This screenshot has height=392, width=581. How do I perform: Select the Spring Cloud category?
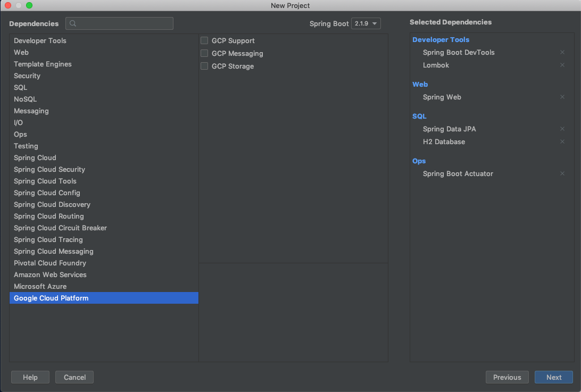(x=104, y=157)
